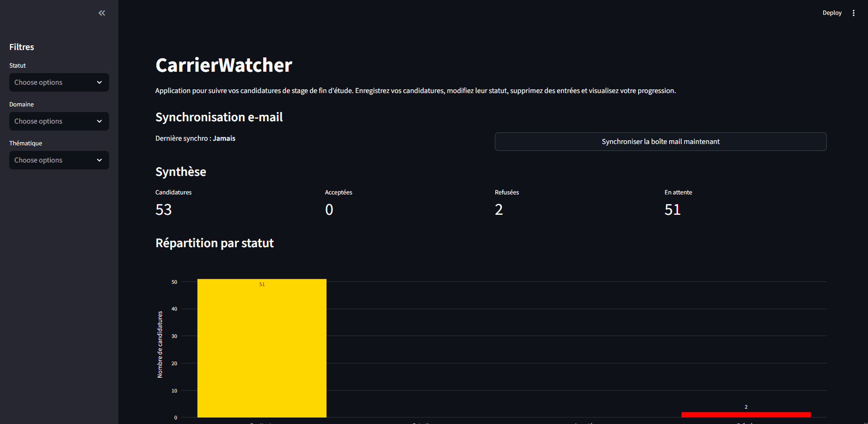This screenshot has width=868, height=424.
Task: Click the Acceptées count 0
Action: pos(329,209)
